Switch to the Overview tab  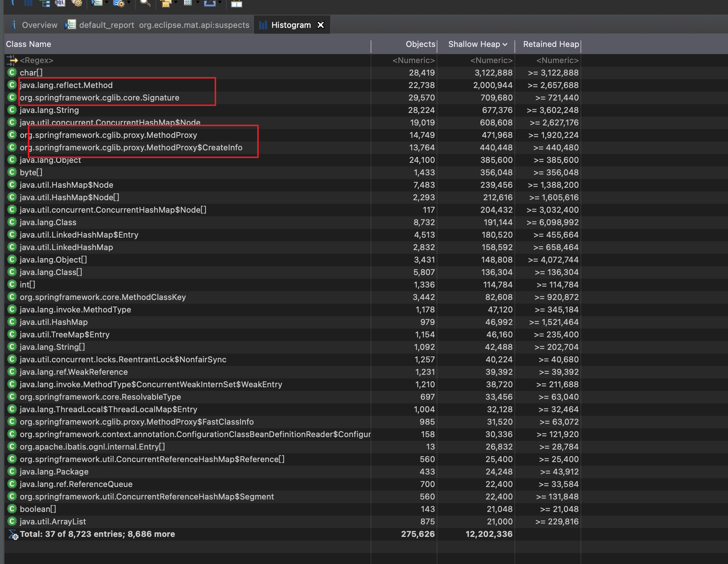tap(34, 25)
